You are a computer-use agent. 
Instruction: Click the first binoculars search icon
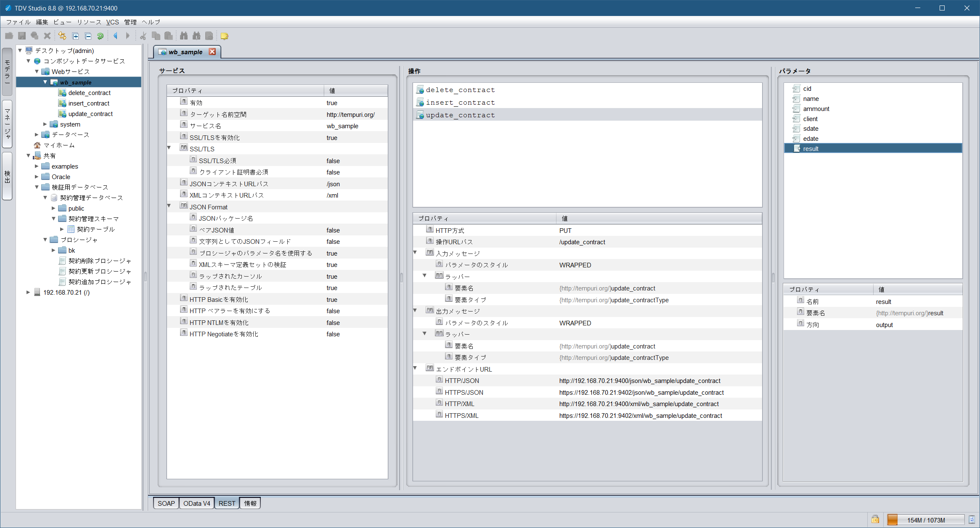pyautogui.click(x=184, y=36)
